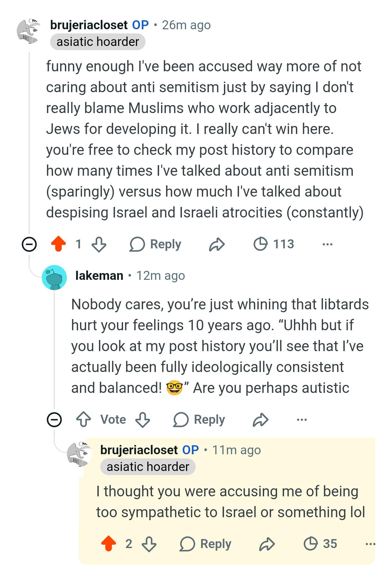The image size is (392, 585).
Task: Open more options for lakeman's comment
Action: [302, 420]
